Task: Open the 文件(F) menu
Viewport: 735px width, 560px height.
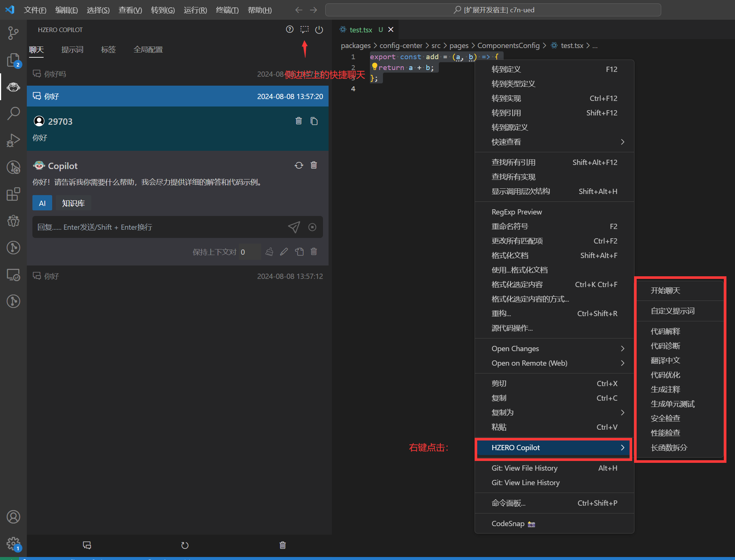Action: click(35, 10)
